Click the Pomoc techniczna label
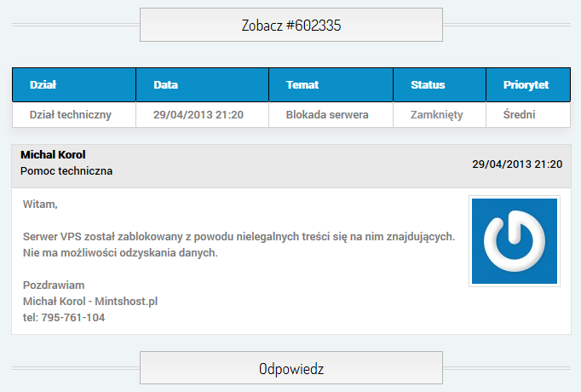This screenshot has width=581, height=392. click(x=66, y=170)
